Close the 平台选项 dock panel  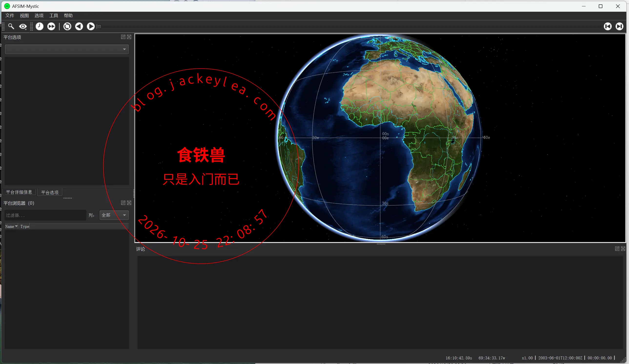tap(129, 37)
